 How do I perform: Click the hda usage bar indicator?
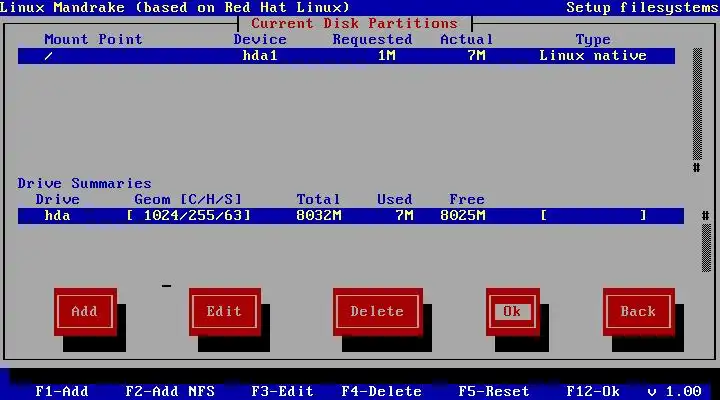coord(594,216)
